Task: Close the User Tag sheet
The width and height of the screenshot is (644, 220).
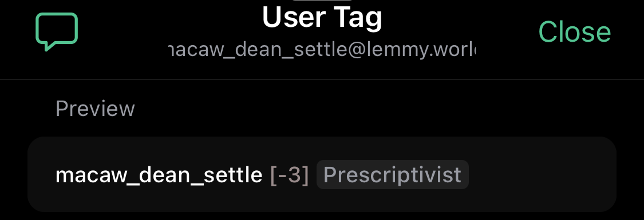Action: [575, 32]
